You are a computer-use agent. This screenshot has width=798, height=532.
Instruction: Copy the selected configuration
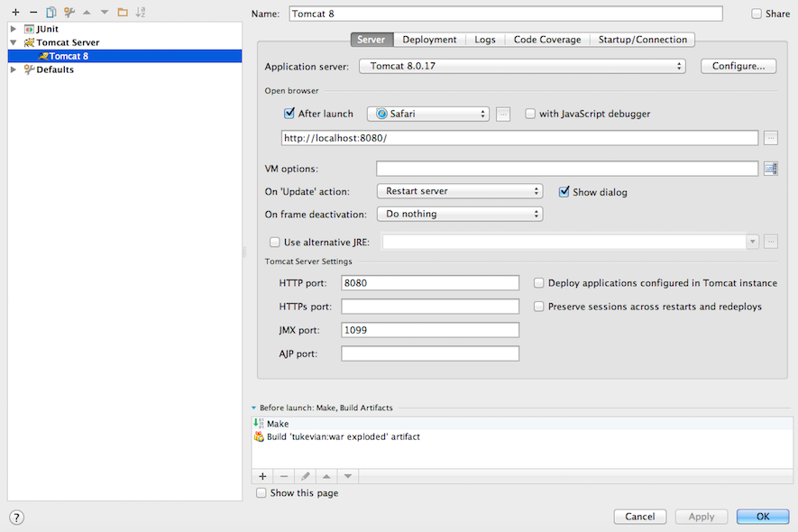(x=51, y=12)
